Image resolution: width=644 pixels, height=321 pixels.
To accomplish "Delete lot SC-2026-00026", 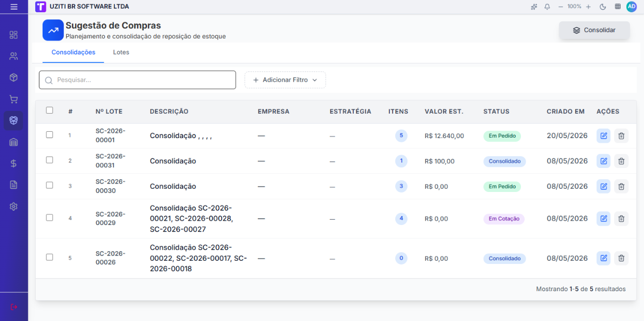I will 621,259.
